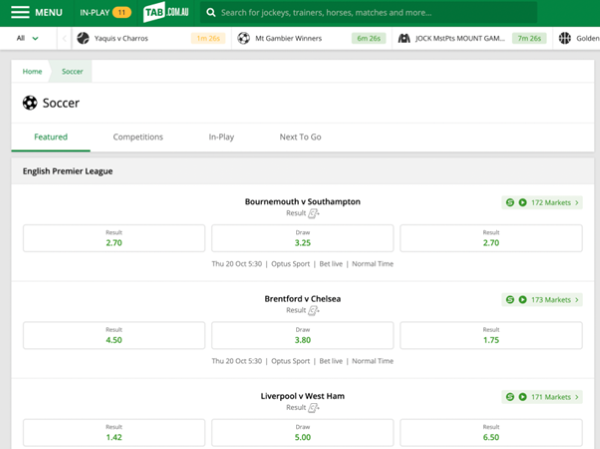The height and width of the screenshot is (449, 600).
Task: Click the 1m 26s countdown badge
Action: [x=208, y=38]
